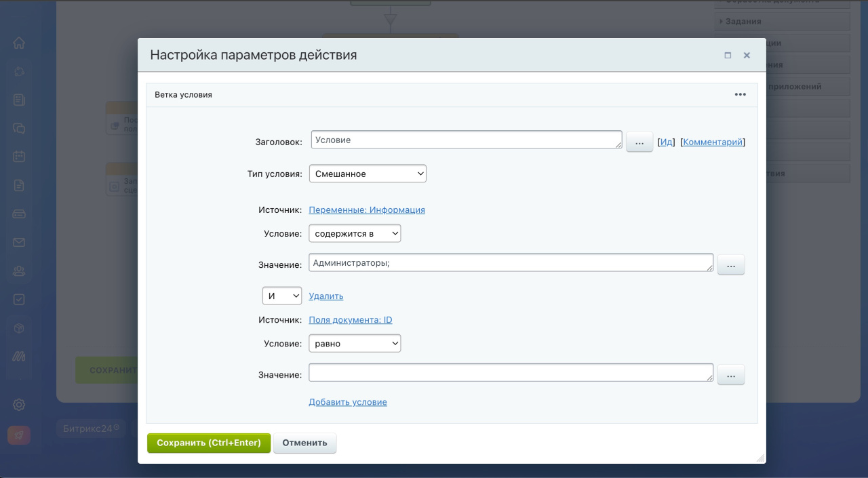This screenshot has height=478, width=868.
Task: Click the Отменить button
Action: pyautogui.click(x=304, y=443)
